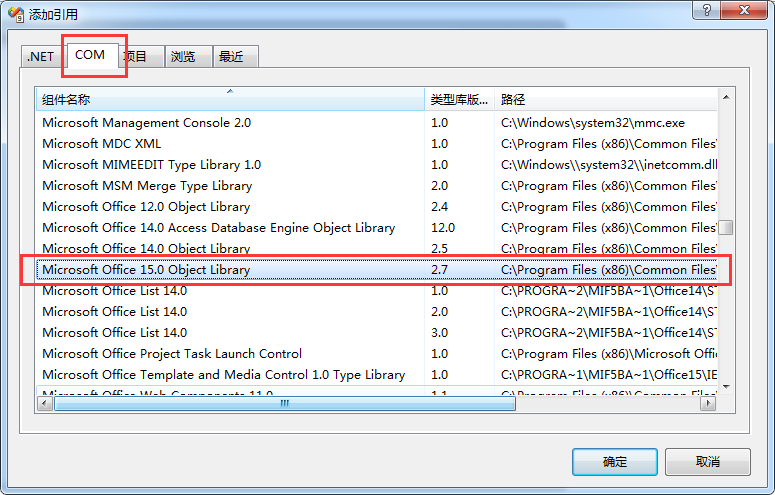Image resolution: width=775 pixels, height=495 pixels.
Task: Select Microsoft MSM Merge Type Library
Action: click(x=377, y=185)
